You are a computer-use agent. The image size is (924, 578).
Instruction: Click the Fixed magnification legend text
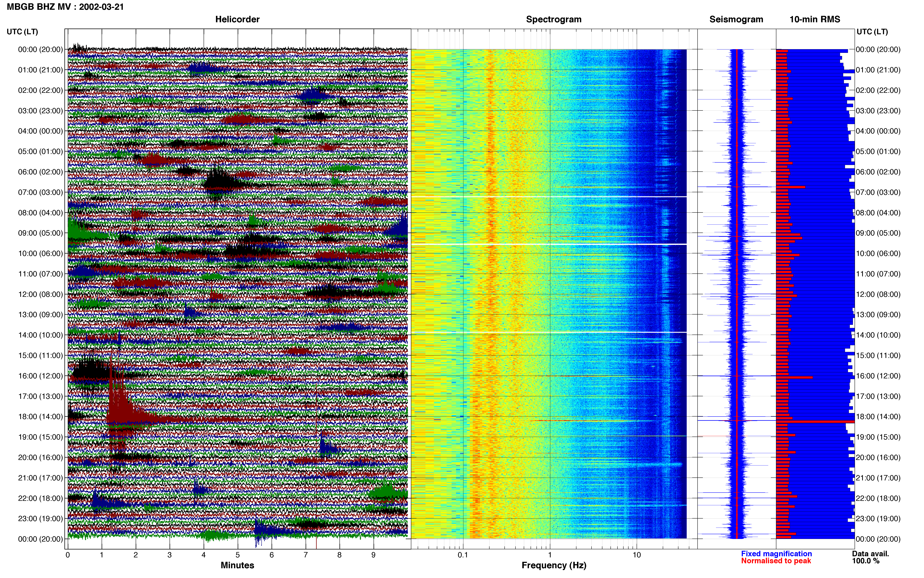click(776, 554)
